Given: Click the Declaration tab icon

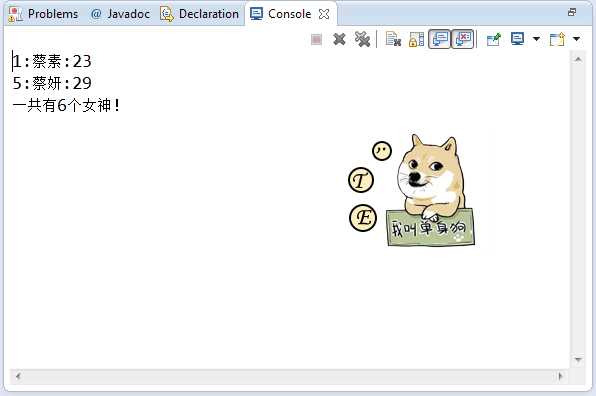Looking at the screenshot, I should tap(167, 14).
